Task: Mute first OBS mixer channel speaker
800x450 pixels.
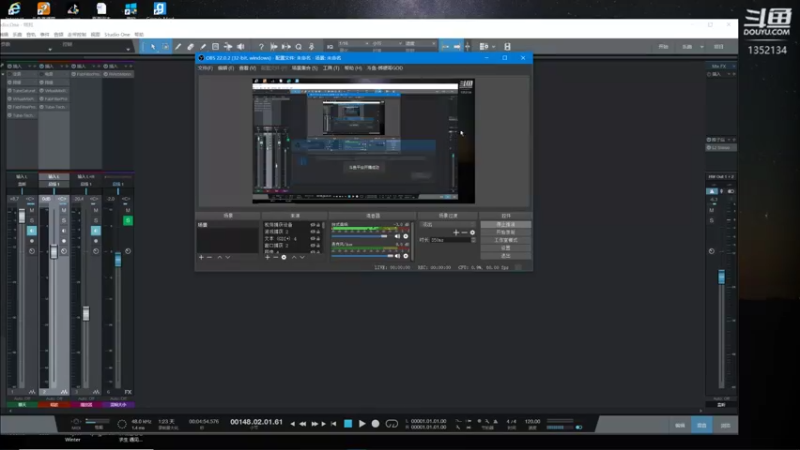Action: (397, 236)
